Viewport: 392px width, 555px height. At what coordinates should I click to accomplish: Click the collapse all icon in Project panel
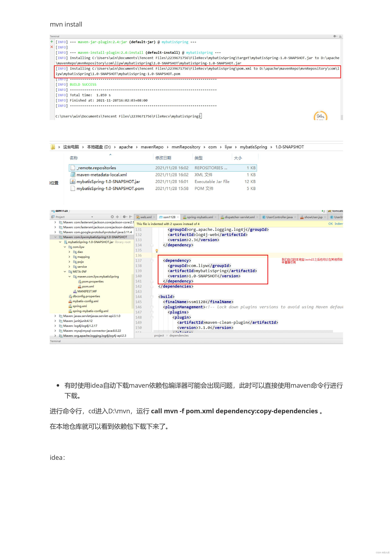117,217
